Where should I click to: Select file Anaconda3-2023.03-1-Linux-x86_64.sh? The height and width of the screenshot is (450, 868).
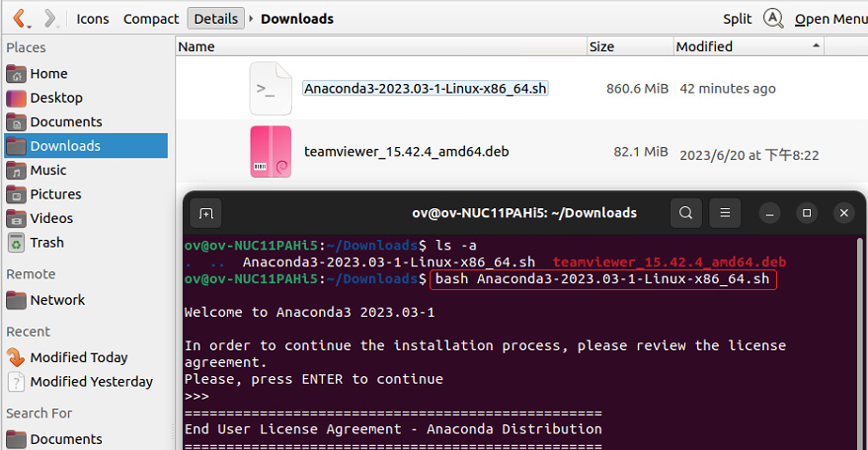(x=426, y=89)
